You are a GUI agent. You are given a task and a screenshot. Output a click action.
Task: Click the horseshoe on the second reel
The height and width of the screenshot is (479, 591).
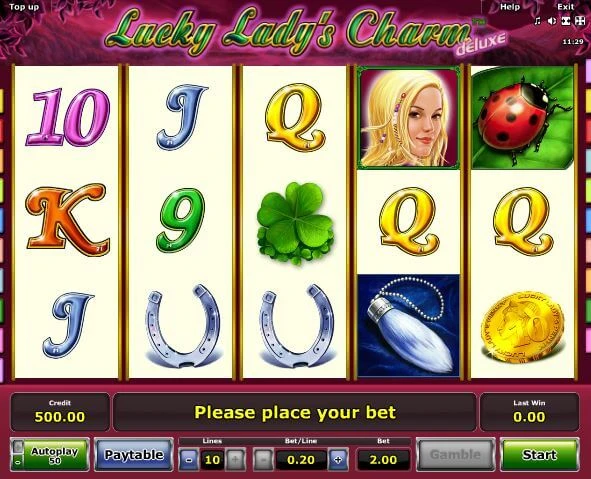(182, 326)
